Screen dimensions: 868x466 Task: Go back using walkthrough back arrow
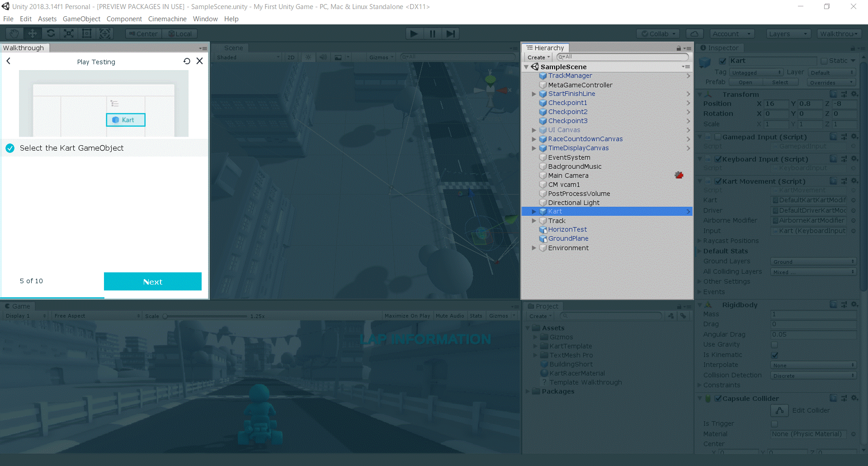9,61
